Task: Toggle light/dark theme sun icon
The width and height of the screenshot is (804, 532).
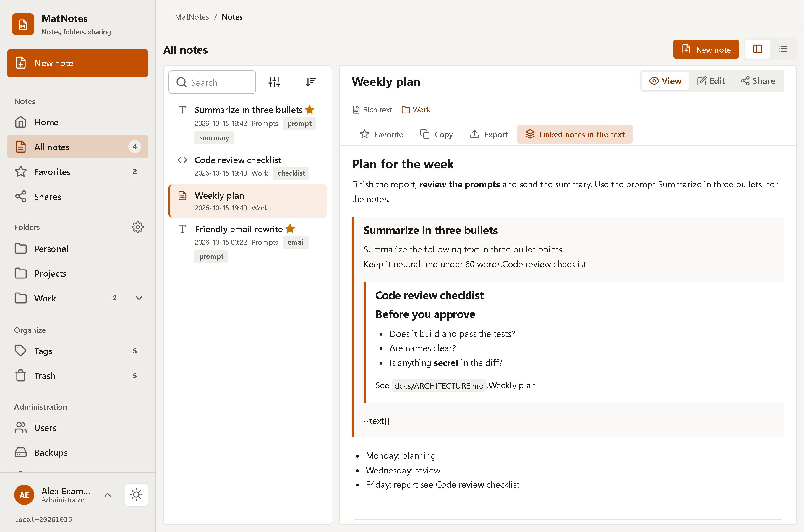Action: [136, 495]
